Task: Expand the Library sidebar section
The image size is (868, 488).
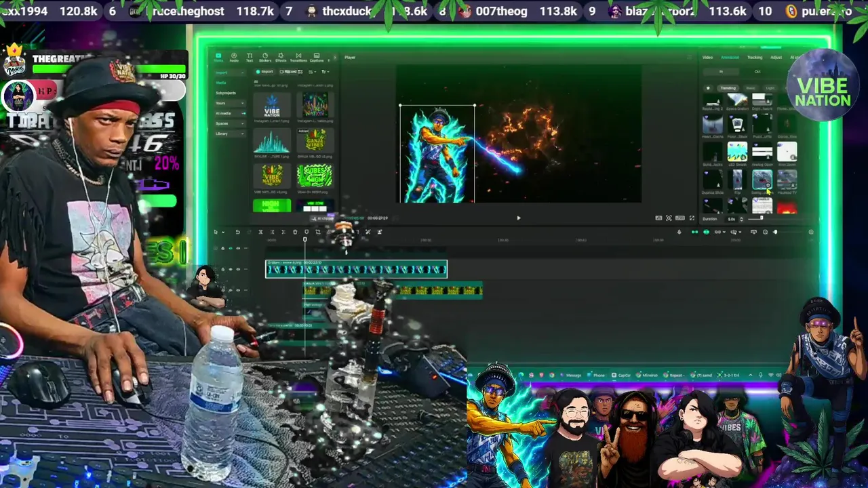Action: tap(230, 134)
